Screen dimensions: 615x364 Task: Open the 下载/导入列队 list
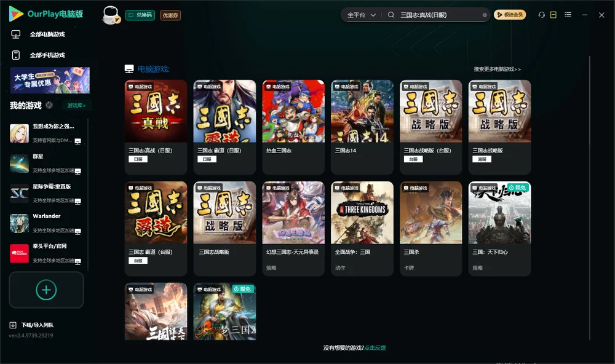[x=38, y=325]
